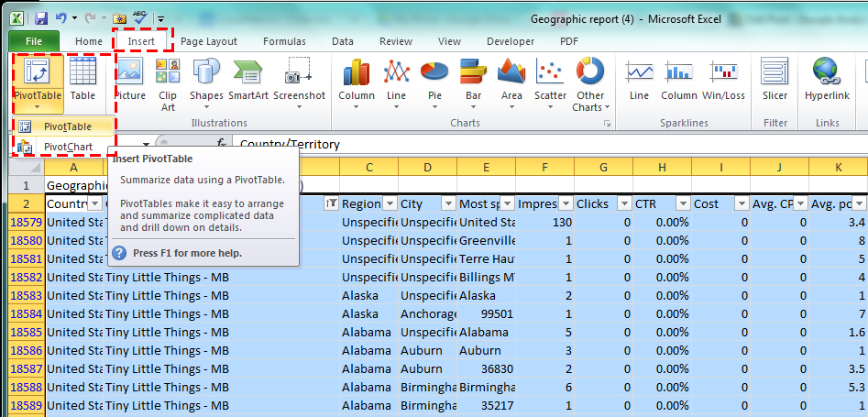
Task: Select column header F
Action: (544, 167)
